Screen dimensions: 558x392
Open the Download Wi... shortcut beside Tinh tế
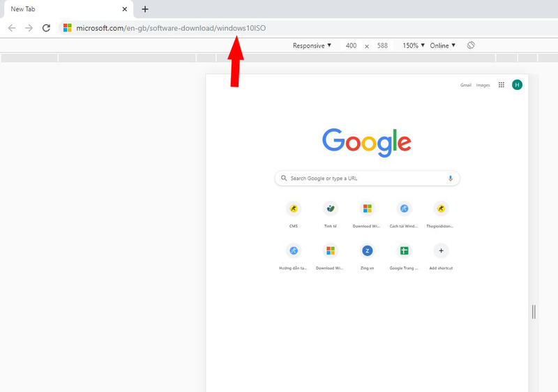(367, 213)
